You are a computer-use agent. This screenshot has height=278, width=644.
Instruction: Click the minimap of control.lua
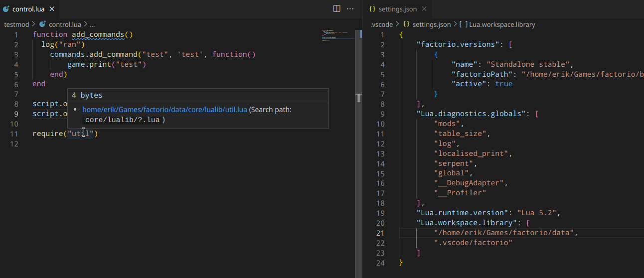[x=338, y=36]
